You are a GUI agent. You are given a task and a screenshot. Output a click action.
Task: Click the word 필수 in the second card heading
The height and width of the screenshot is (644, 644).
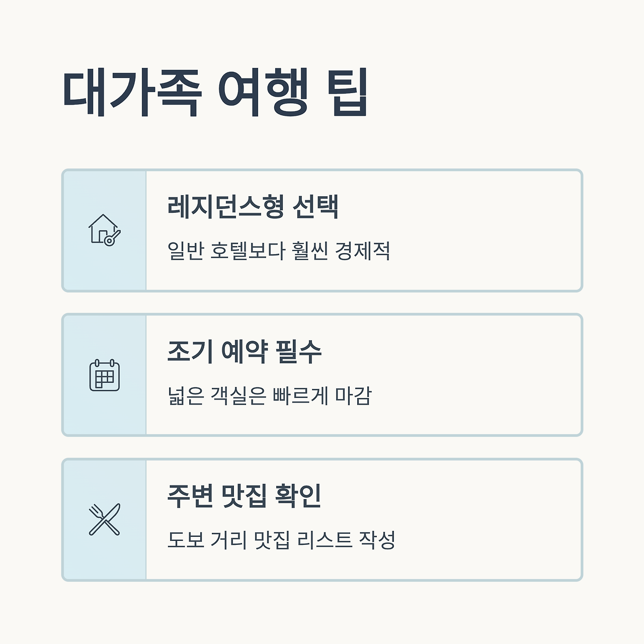tap(298, 351)
